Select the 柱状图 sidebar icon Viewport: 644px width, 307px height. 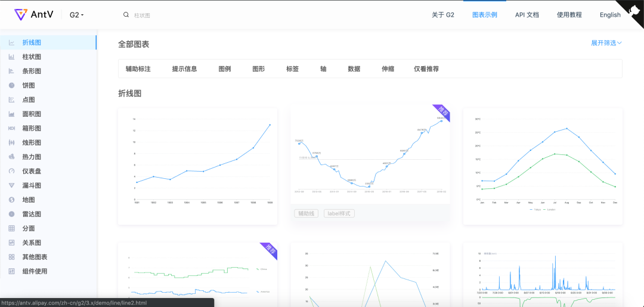point(11,57)
